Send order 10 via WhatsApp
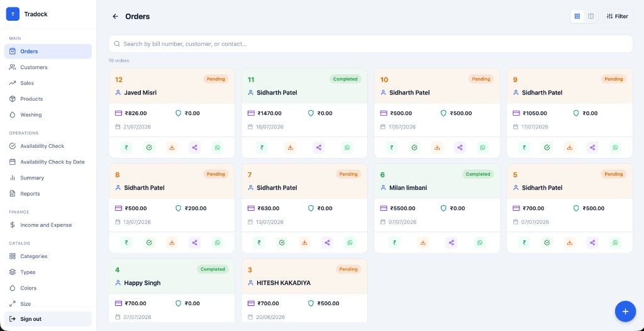644x331 pixels. coord(482,147)
